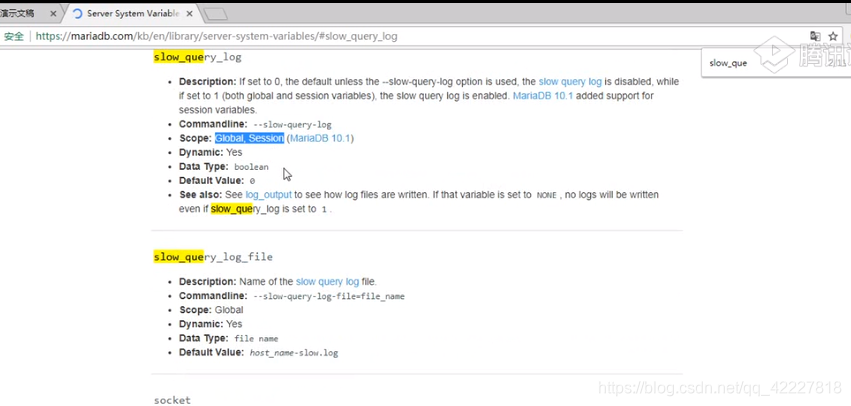Click the --slow-query-log commandline text
This screenshot has width=851, height=406.
(x=293, y=124)
